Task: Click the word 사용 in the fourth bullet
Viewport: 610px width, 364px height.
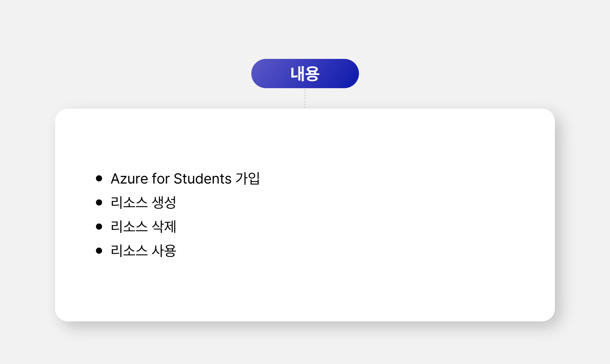Action: [x=164, y=251]
